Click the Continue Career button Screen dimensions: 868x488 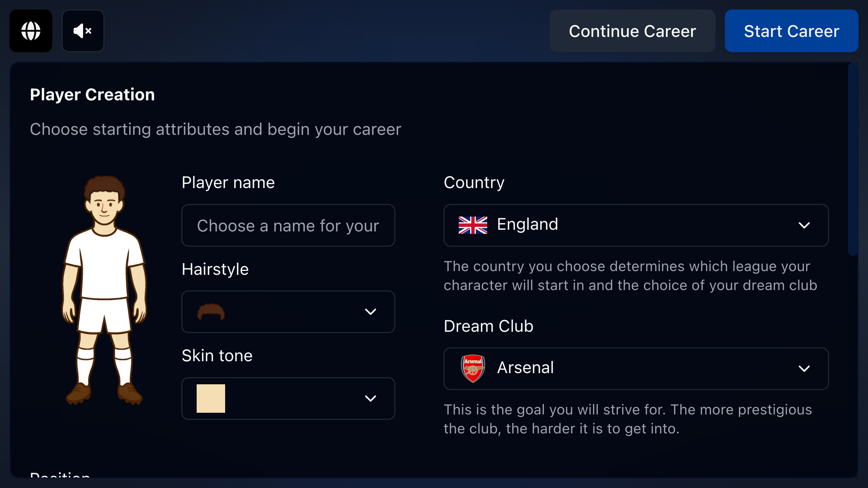pos(632,31)
